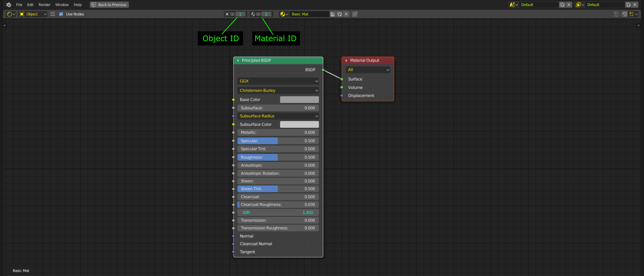Toggle the pin node tree button

355,14
